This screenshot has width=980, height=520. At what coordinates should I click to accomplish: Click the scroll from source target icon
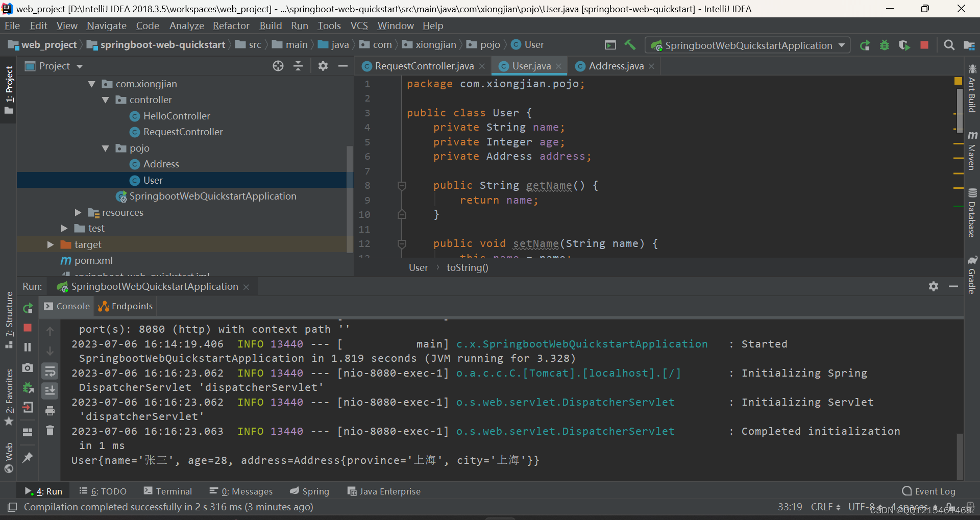click(x=278, y=66)
